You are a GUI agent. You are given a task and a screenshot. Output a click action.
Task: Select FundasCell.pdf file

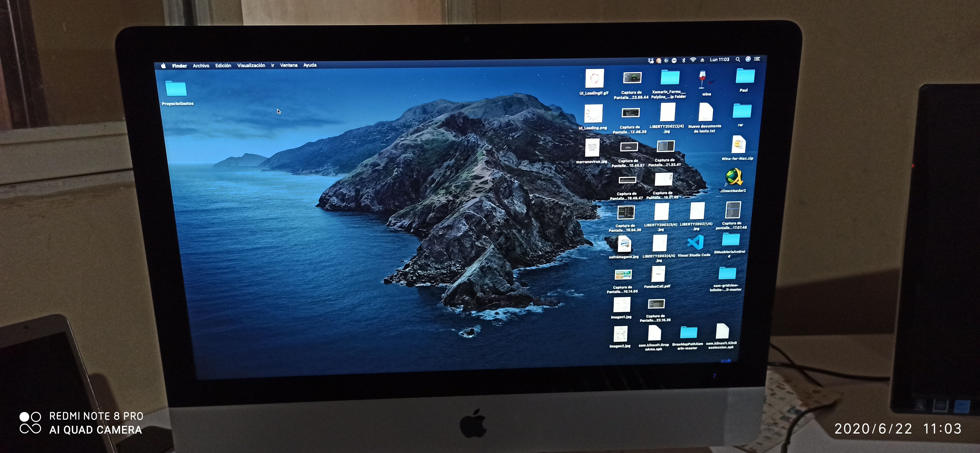tap(658, 274)
